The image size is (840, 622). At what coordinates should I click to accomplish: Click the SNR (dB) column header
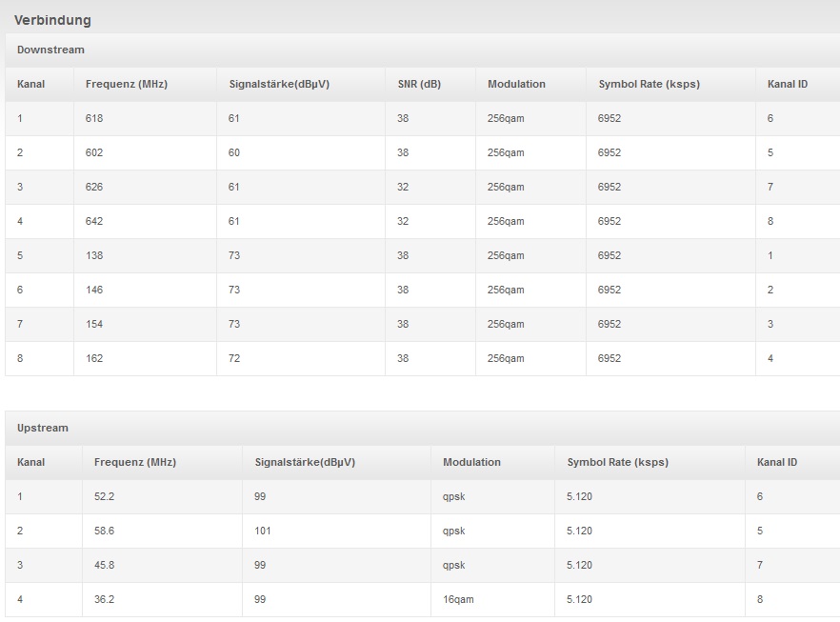pos(419,84)
